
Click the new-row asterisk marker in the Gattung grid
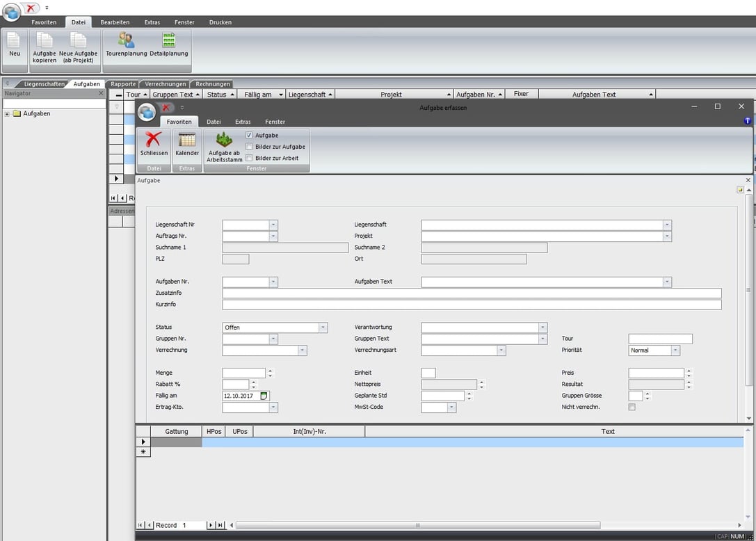click(143, 452)
